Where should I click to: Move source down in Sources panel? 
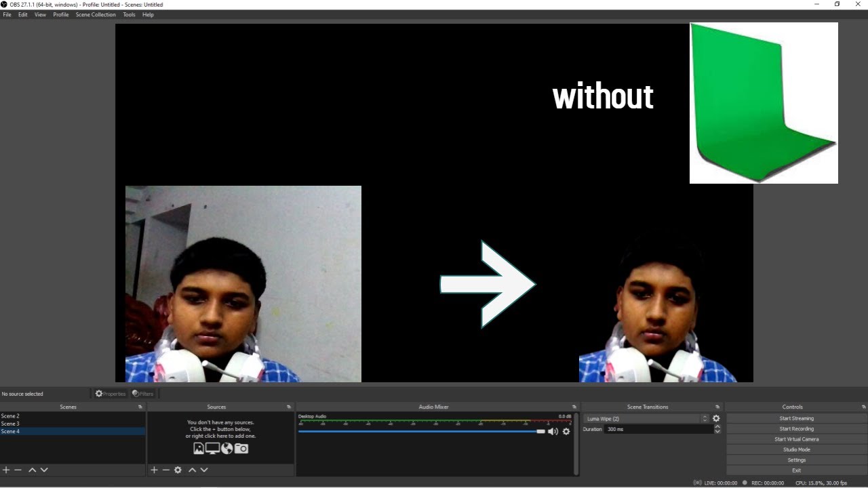point(204,470)
